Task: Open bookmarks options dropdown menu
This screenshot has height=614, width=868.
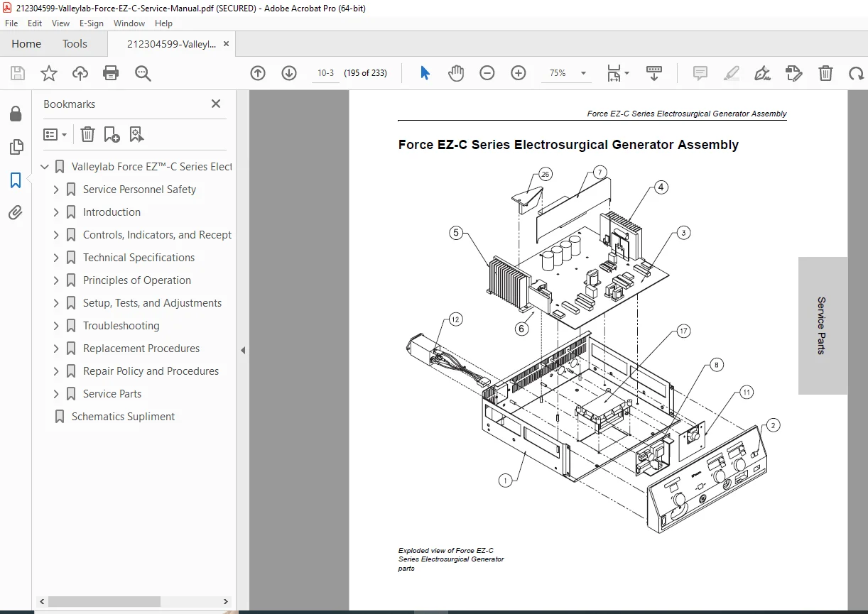Action: click(55, 134)
